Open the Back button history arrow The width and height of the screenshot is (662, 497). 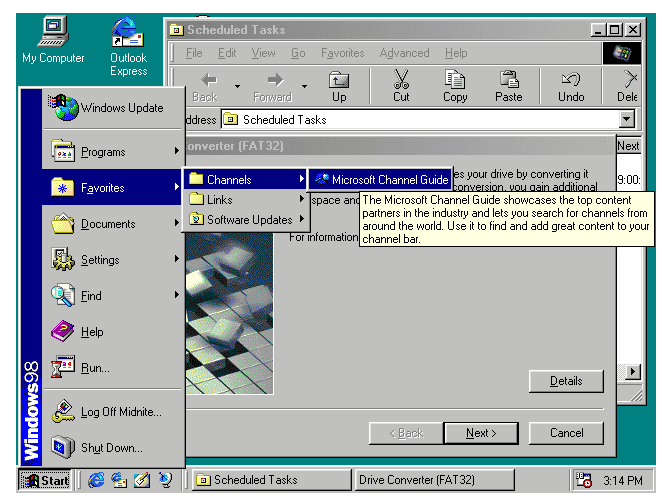pyautogui.click(x=237, y=86)
